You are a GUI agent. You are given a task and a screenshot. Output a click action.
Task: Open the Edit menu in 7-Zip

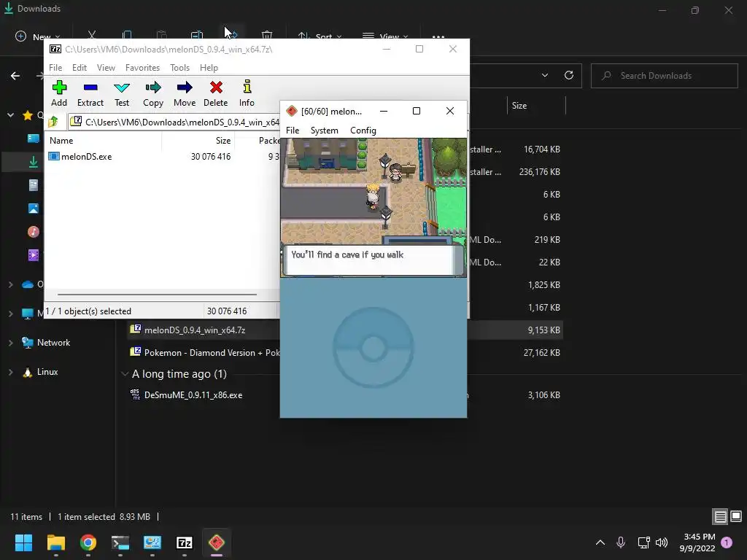pyautogui.click(x=79, y=68)
